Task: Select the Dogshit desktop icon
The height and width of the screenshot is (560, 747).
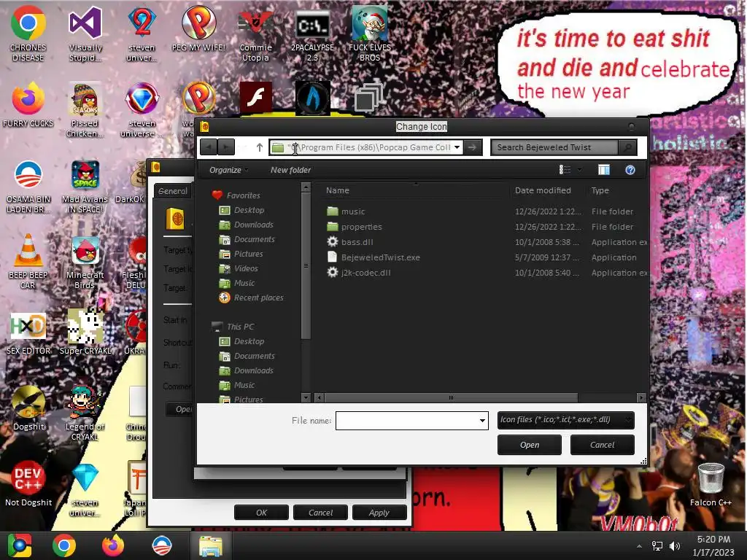Action: [28, 408]
